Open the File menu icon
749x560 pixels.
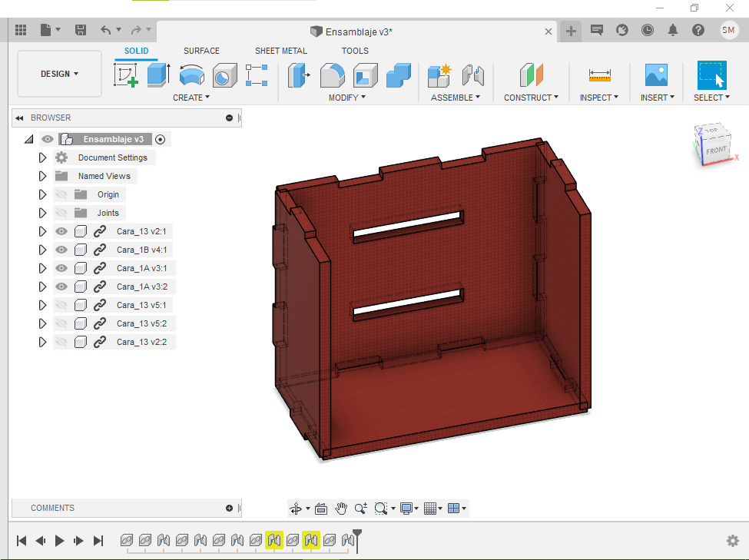pos(46,30)
